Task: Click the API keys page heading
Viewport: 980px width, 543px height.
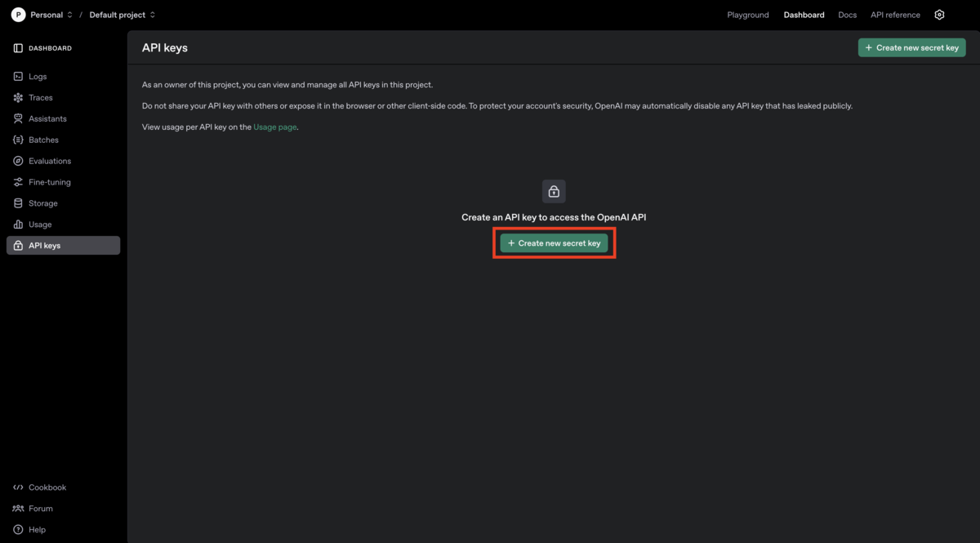Action: (x=165, y=47)
